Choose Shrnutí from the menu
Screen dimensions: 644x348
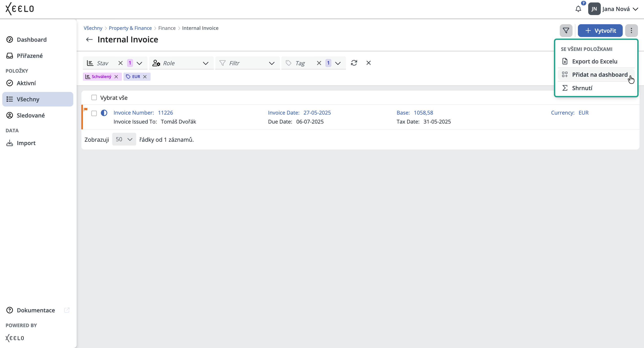pos(596,88)
